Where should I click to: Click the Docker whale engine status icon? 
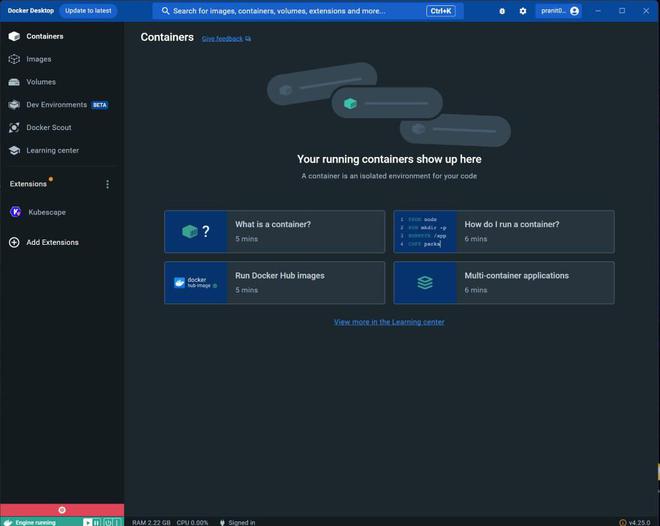pos(8,522)
